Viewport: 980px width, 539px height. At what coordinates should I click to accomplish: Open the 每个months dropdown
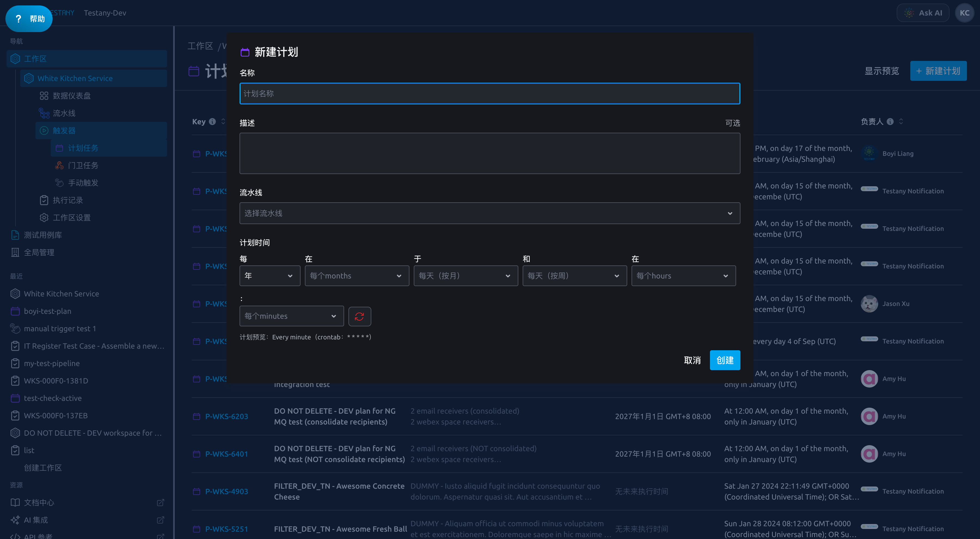click(356, 275)
